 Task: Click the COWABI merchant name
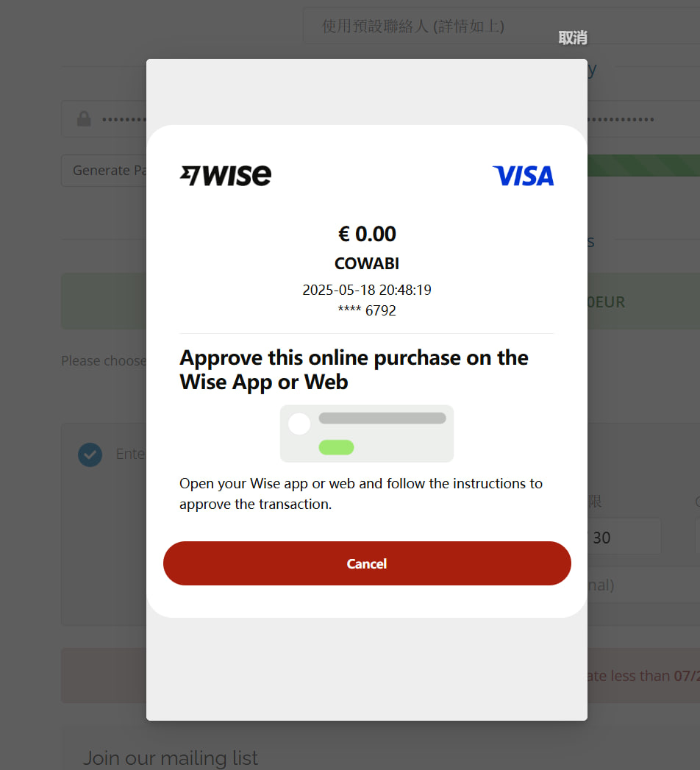[367, 264]
